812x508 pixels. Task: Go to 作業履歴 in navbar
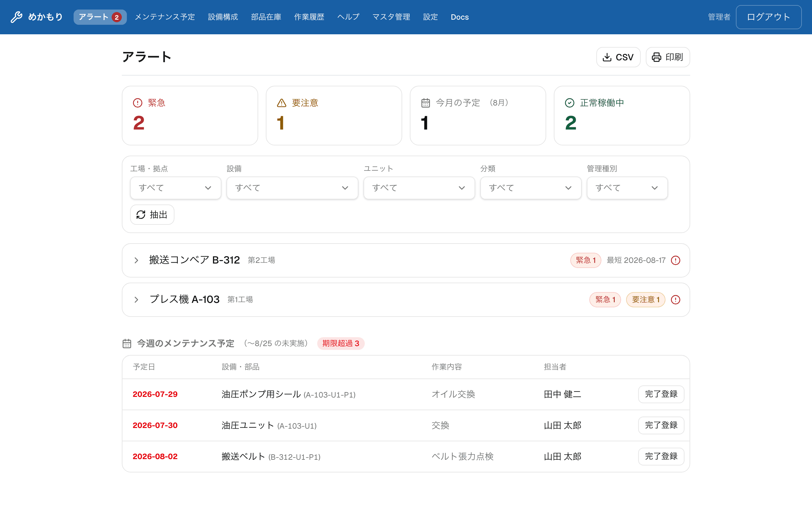(x=309, y=17)
